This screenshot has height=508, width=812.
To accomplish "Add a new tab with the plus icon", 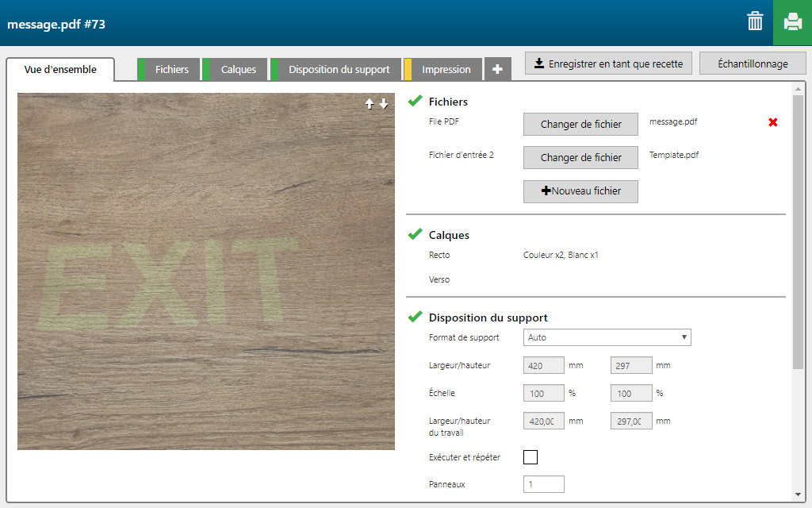I will click(x=497, y=69).
